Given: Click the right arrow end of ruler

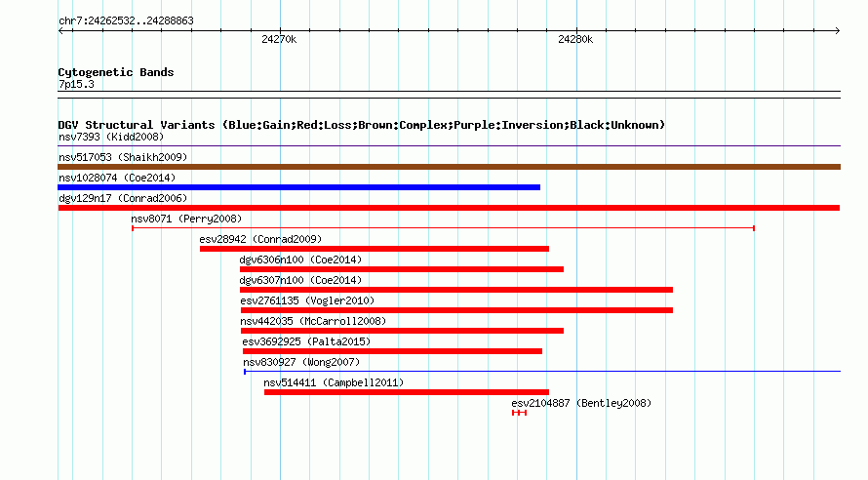Looking at the screenshot, I should coord(838,31).
